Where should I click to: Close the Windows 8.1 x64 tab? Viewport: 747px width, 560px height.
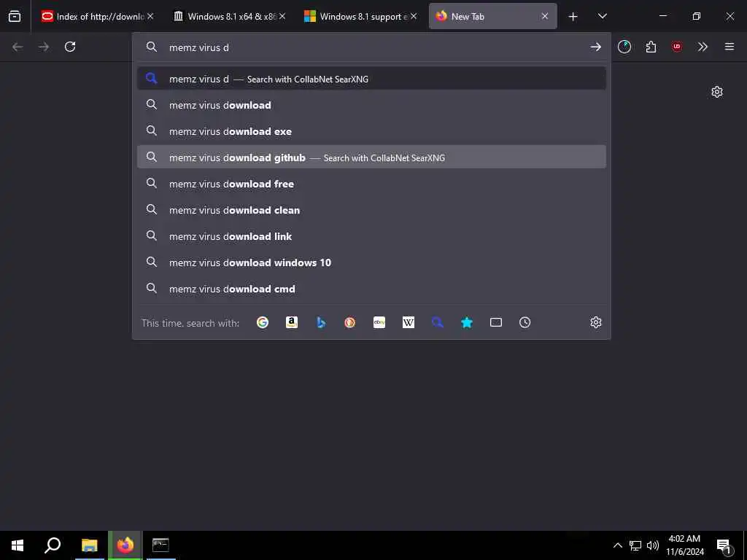tap(282, 16)
